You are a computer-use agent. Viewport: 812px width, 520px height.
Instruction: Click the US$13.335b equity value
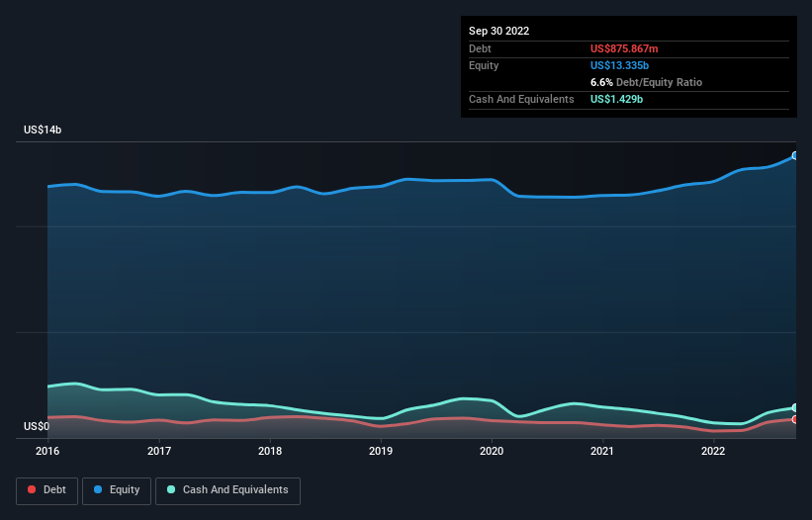[619, 65]
